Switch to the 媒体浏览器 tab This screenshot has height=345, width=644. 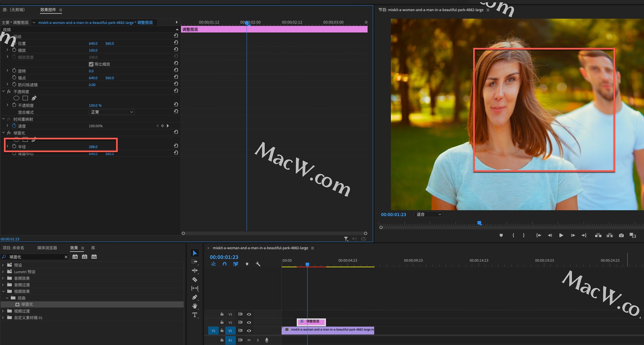pyautogui.click(x=47, y=248)
